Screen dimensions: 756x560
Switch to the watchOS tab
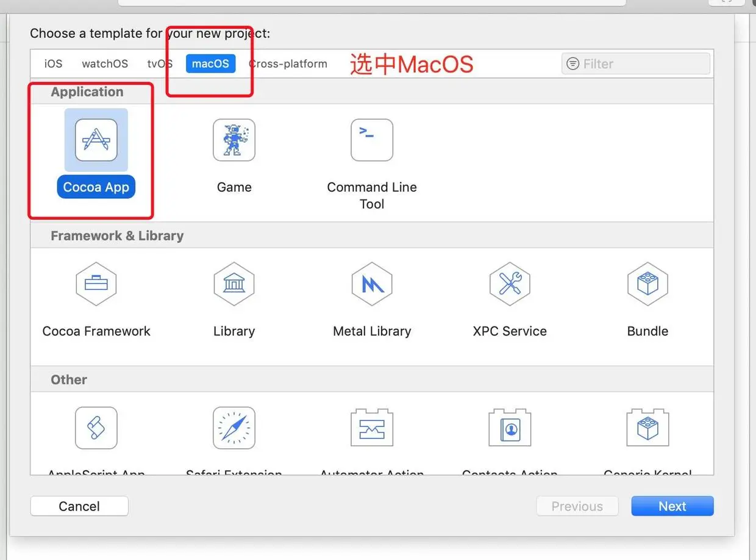point(105,63)
